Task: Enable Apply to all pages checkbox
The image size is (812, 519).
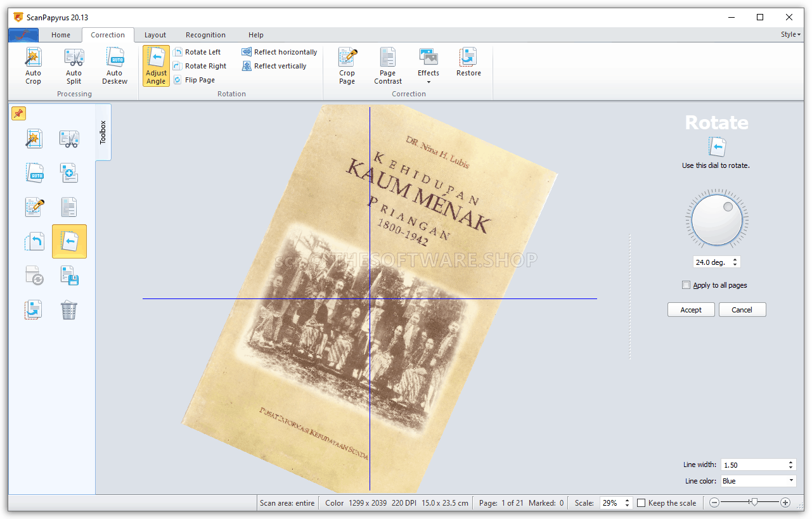Action: [x=686, y=285]
